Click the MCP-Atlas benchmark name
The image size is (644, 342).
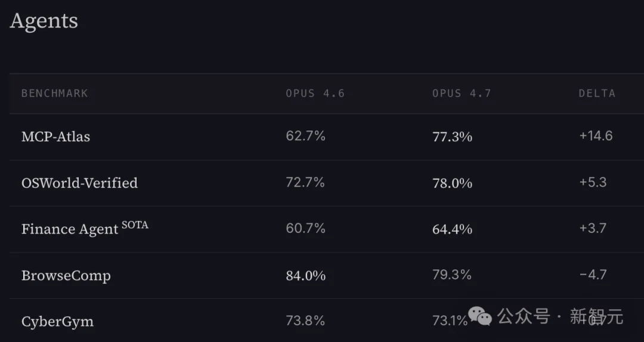56,136
